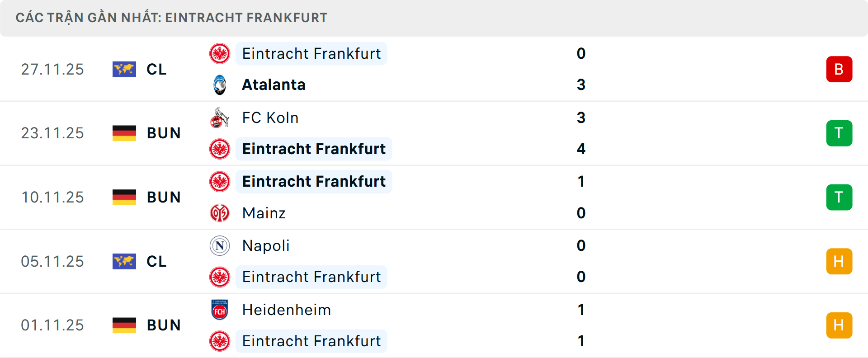Click the Heidenheim FCH crest
This screenshot has height=358, width=868.
(220, 310)
